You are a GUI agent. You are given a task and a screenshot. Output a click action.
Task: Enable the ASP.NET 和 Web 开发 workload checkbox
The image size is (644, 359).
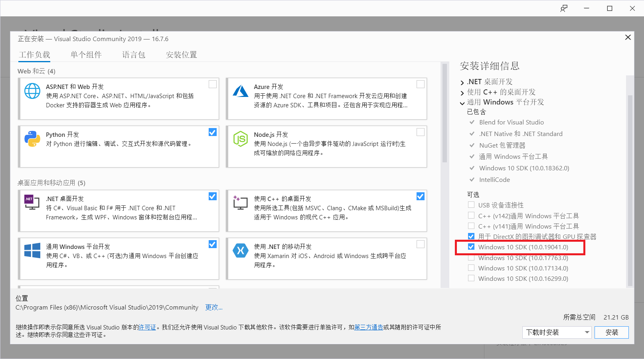213,84
